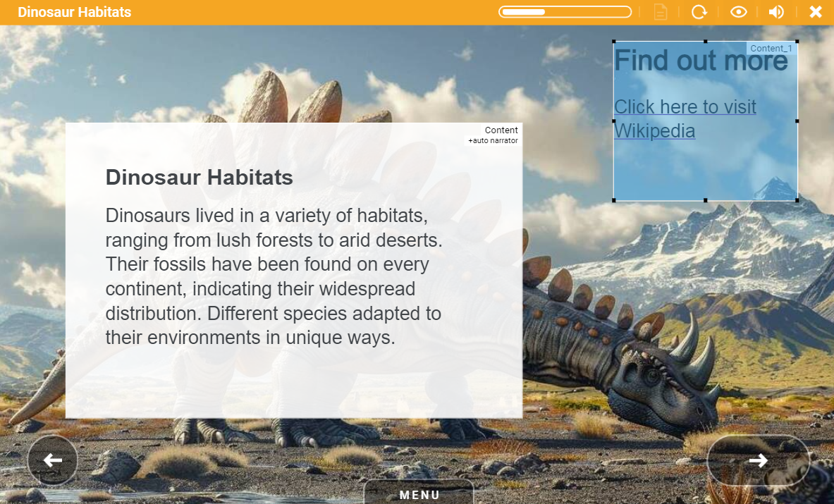834x504 pixels.
Task: Close the course with X icon
Action: click(816, 12)
